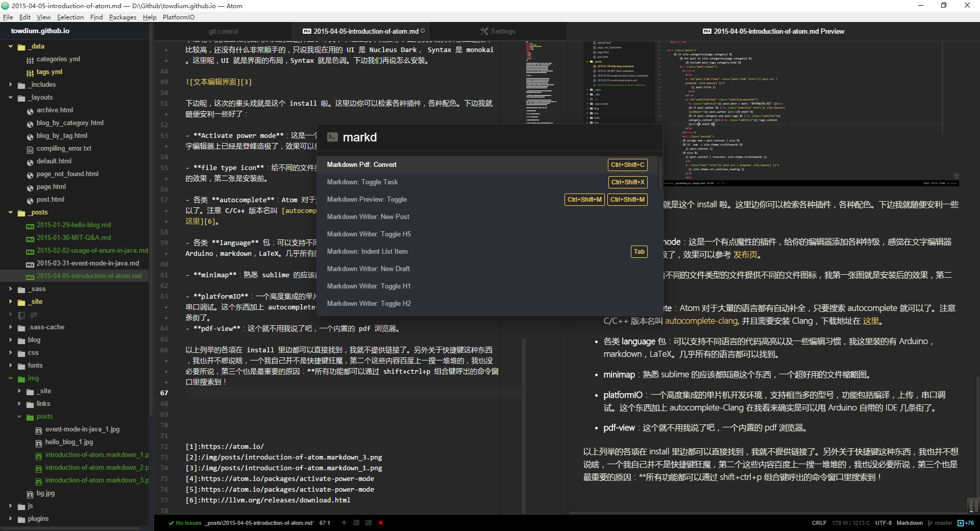Open the Edit menu
This screenshot has height=531, width=980.
click(25, 17)
